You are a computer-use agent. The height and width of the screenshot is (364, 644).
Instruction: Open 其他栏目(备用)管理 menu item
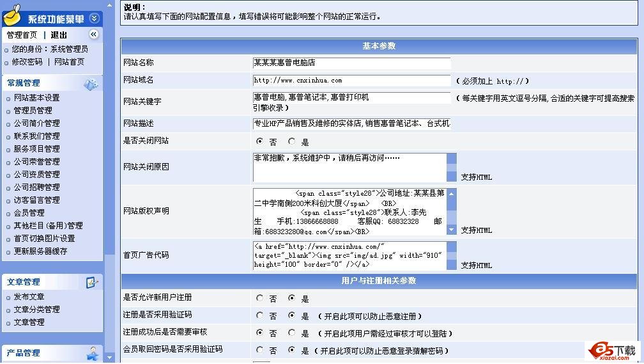click(49, 226)
